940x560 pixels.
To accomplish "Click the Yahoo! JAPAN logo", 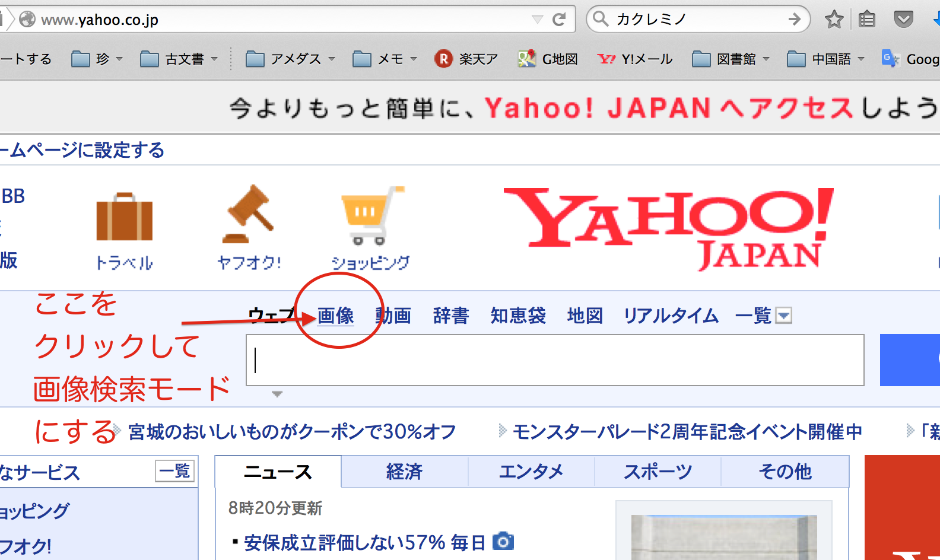I will point(668,228).
